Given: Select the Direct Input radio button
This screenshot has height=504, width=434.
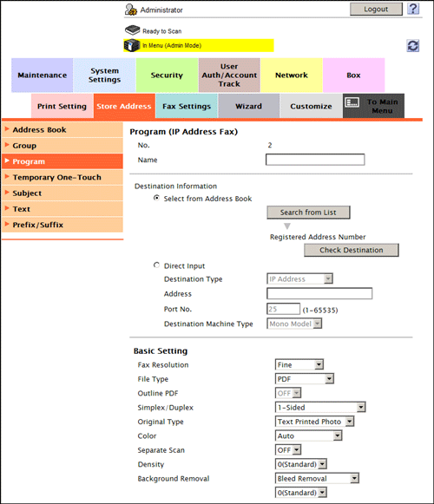Looking at the screenshot, I should click(156, 265).
